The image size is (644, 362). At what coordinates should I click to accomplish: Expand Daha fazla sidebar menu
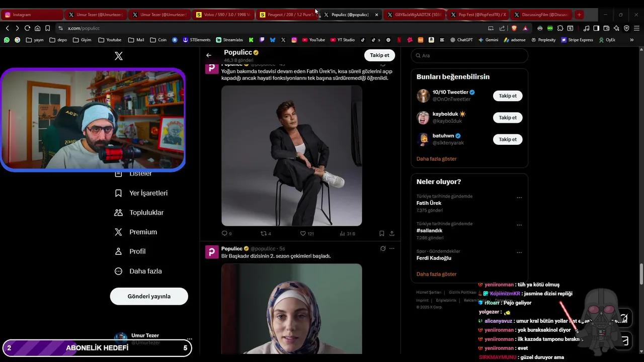[138, 271]
